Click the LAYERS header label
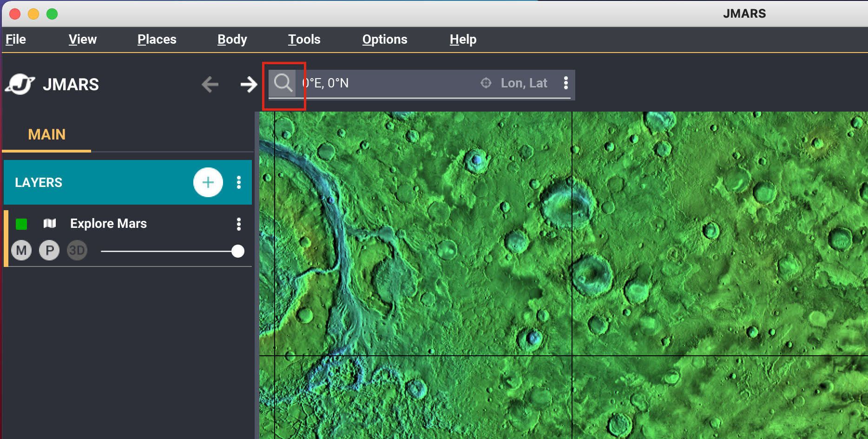 [39, 182]
